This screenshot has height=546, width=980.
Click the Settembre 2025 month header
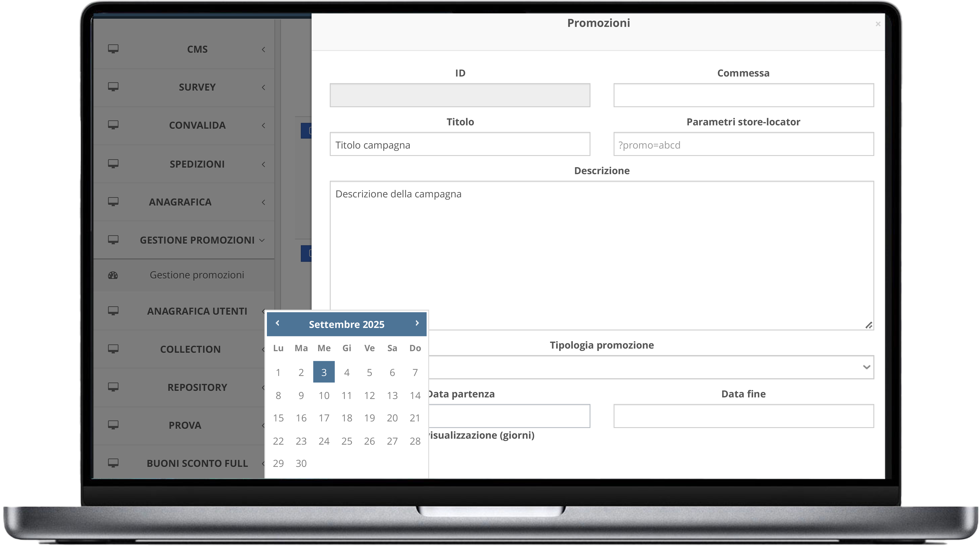pyautogui.click(x=346, y=324)
